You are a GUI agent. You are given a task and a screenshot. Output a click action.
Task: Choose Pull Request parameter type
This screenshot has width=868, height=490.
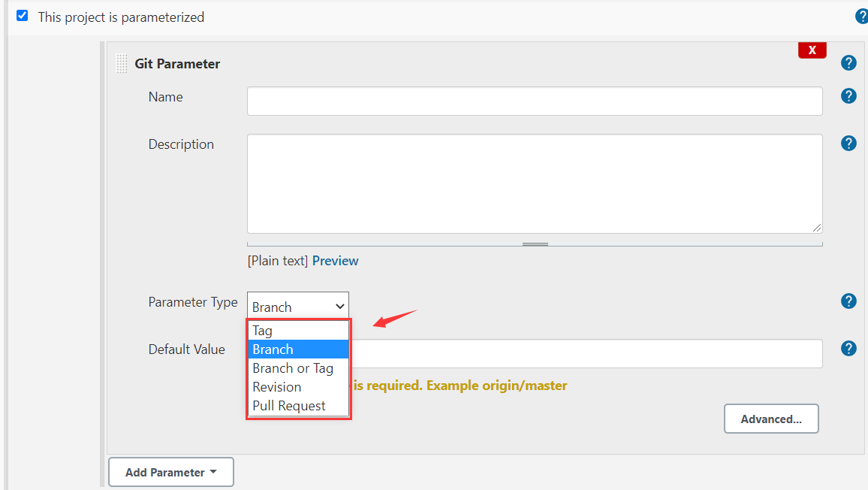289,406
